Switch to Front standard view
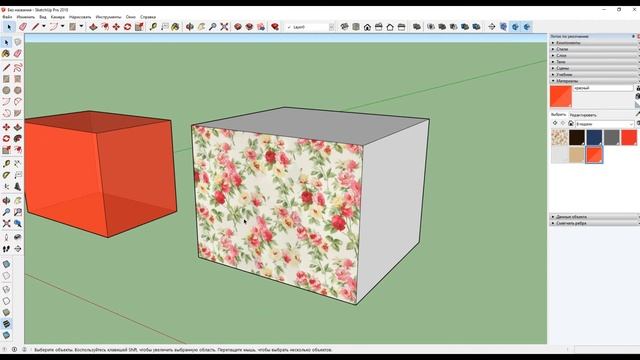The height and width of the screenshot is (360, 640). [x=367, y=27]
